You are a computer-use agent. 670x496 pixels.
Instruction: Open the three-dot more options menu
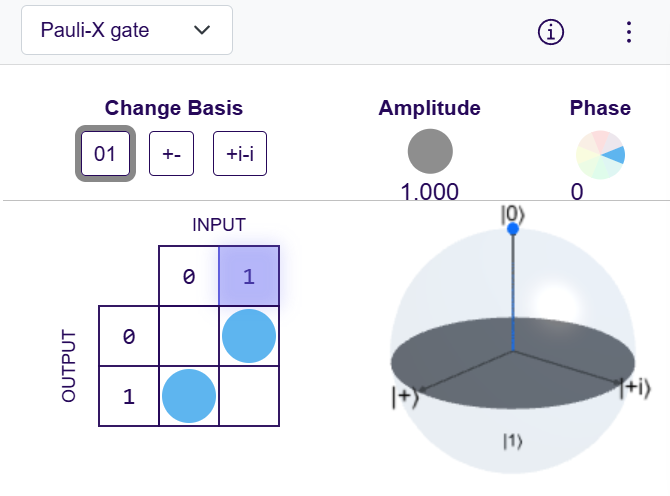point(628,32)
